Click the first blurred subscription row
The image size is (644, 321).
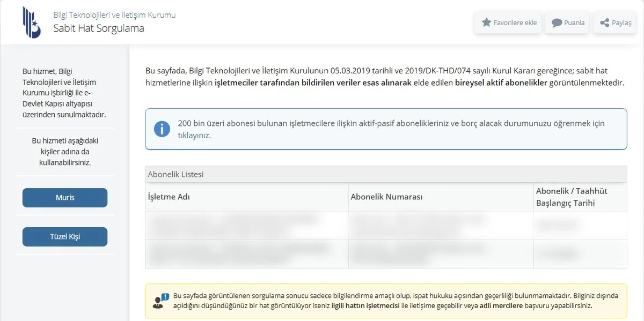pos(386,226)
